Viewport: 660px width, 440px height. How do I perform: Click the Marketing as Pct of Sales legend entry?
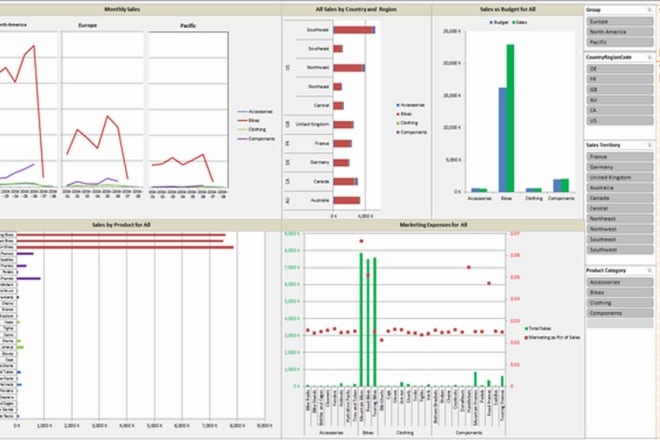coord(552,338)
